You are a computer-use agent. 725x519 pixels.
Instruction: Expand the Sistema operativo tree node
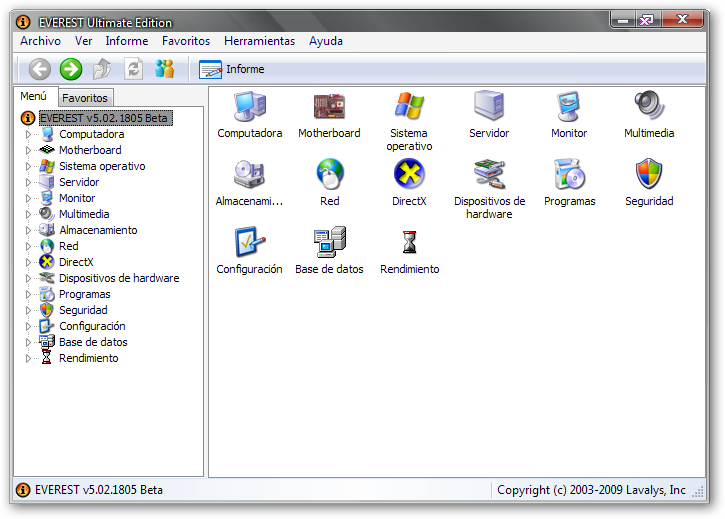pos(28,167)
